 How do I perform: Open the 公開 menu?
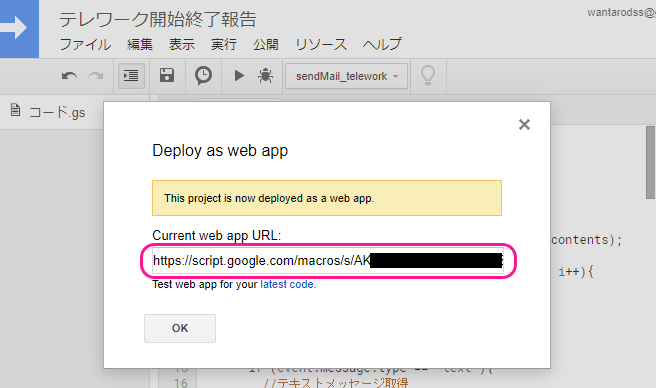(266, 44)
